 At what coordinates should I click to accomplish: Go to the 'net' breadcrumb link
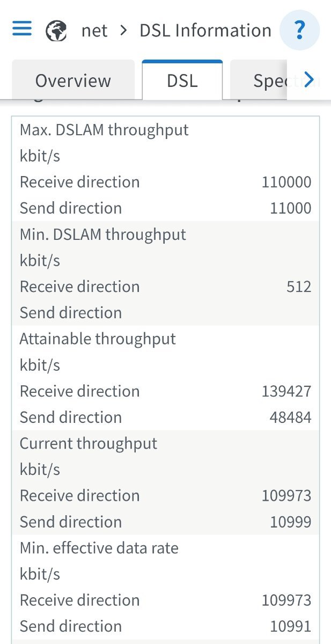(94, 31)
